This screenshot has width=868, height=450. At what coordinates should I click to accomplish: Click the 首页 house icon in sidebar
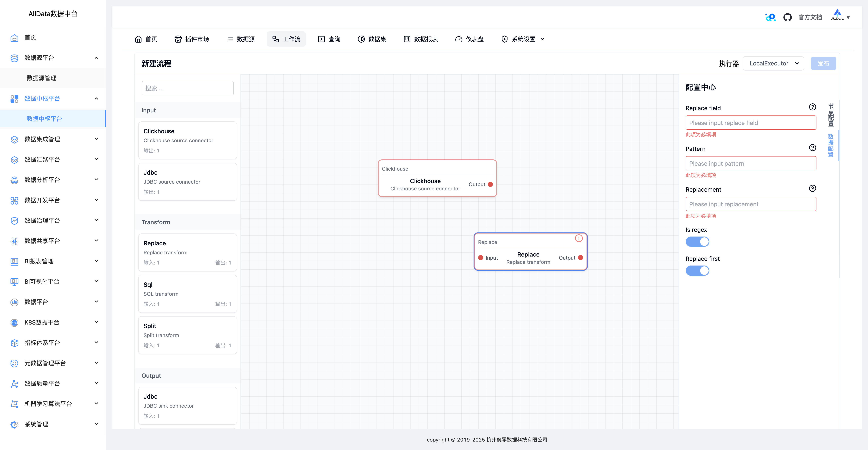pos(14,38)
